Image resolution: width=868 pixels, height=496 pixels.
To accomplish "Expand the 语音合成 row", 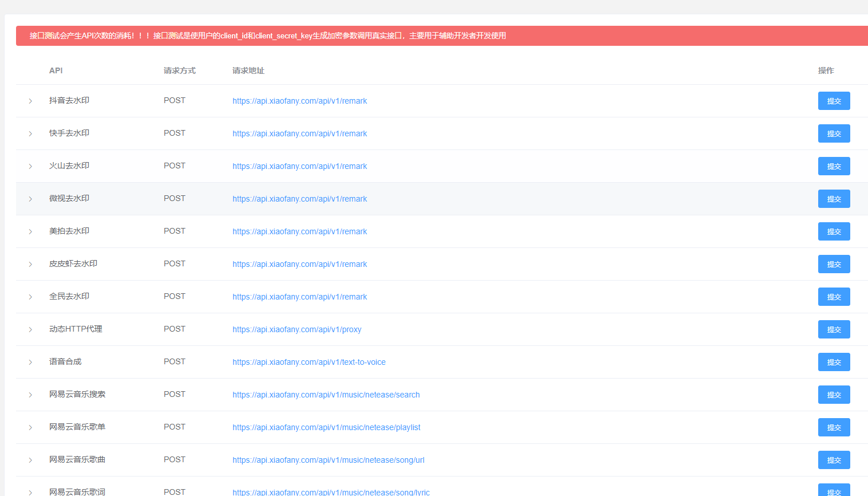I will point(30,362).
